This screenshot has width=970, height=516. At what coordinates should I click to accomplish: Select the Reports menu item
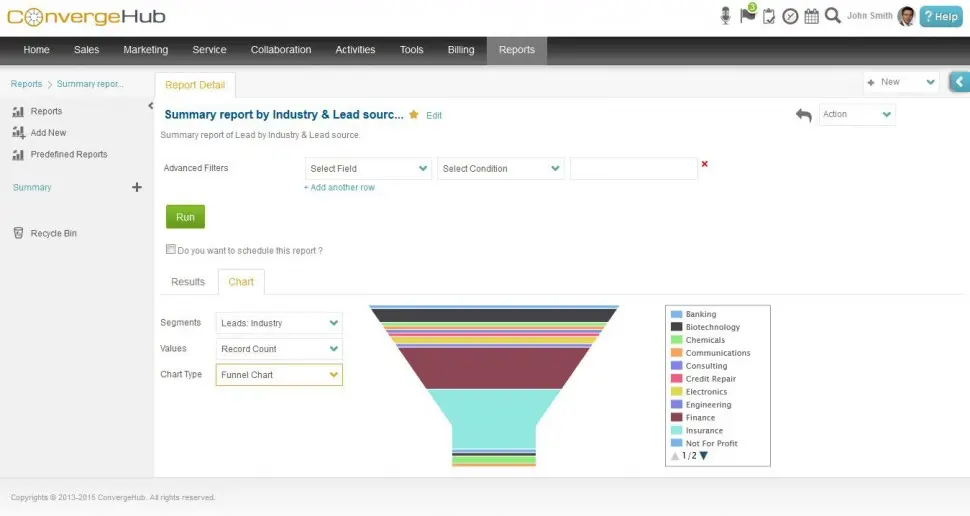(x=517, y=50)
